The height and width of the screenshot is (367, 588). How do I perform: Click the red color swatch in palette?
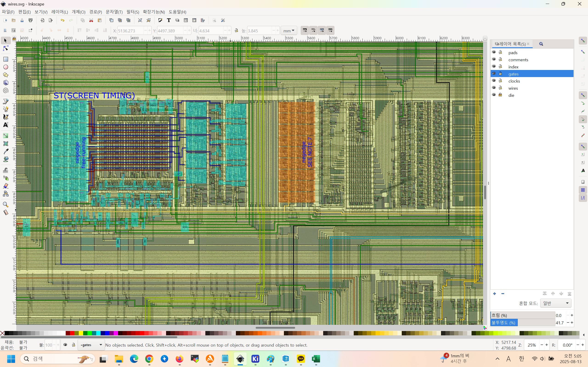click(x=72, y=333)
